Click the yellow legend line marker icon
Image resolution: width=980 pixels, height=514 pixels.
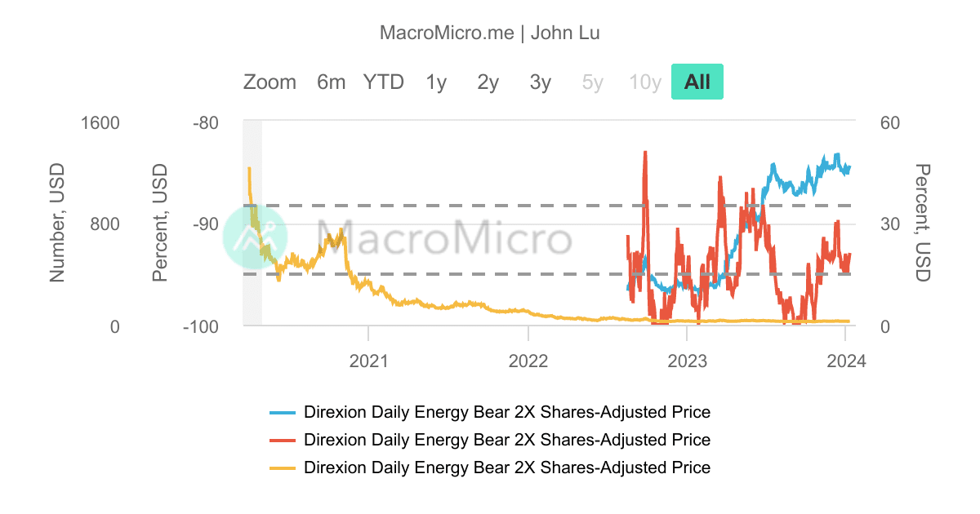pyautogui.click(x=284, y=467)
